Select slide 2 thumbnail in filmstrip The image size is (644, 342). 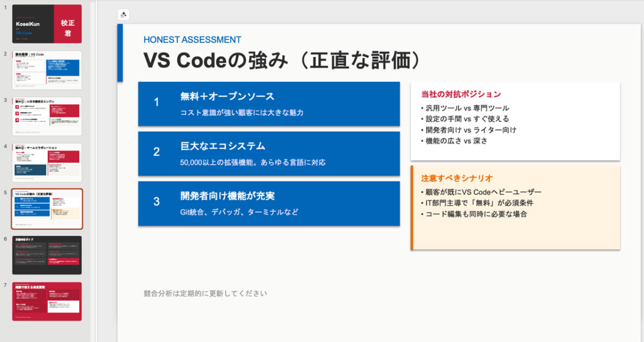tap(47, 70)
